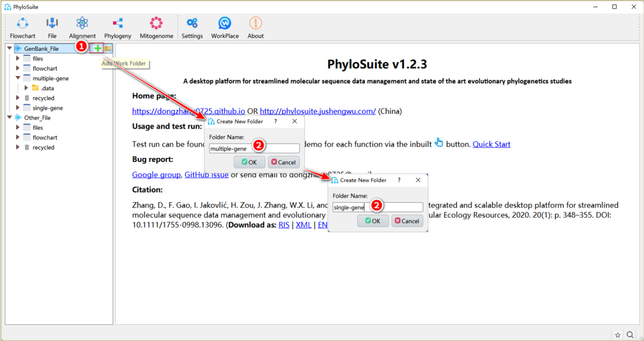Click help question mark in single-gene dialog

point(399,180)
